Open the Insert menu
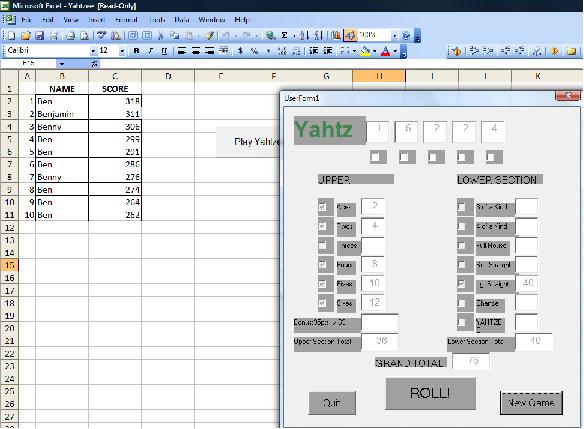The width and height of the screenshot is (584, 429). [x=96, y=20]
